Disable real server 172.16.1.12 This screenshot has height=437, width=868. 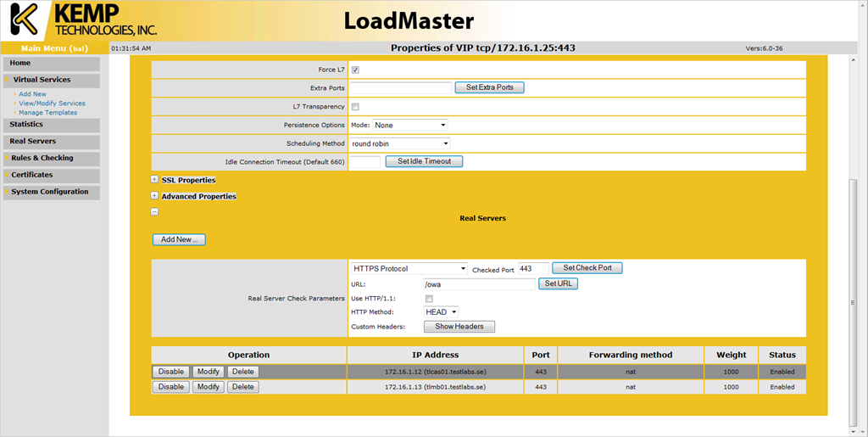(x=171, y=372)
